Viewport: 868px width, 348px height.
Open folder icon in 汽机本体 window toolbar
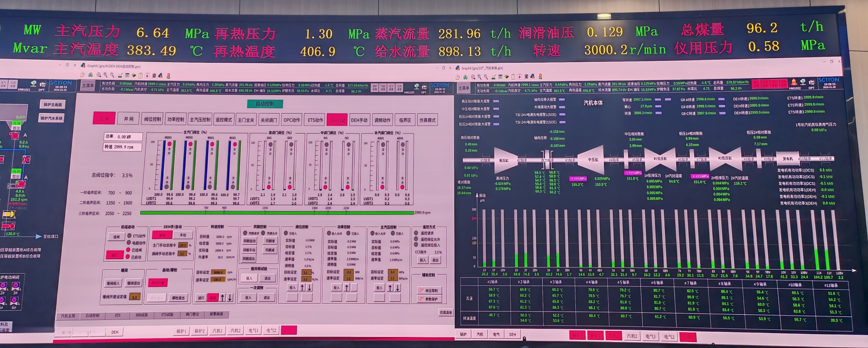tap(458, 77)
